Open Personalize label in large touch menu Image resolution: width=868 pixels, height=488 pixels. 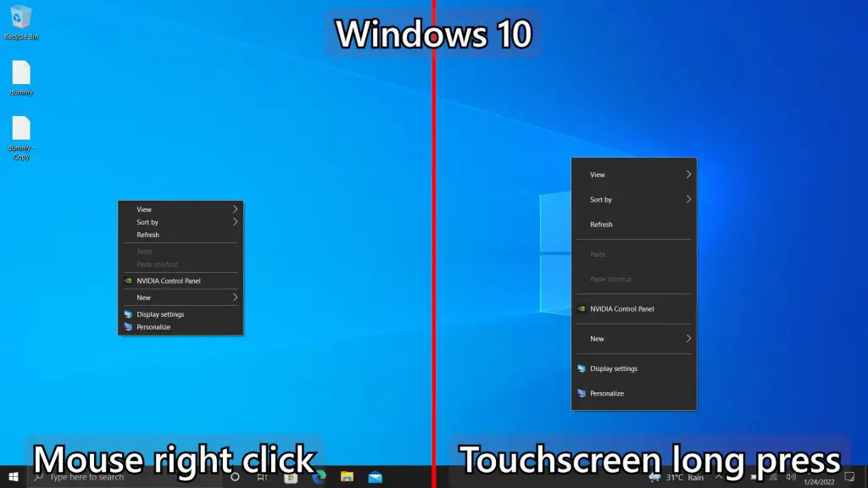tap(607, 393)
